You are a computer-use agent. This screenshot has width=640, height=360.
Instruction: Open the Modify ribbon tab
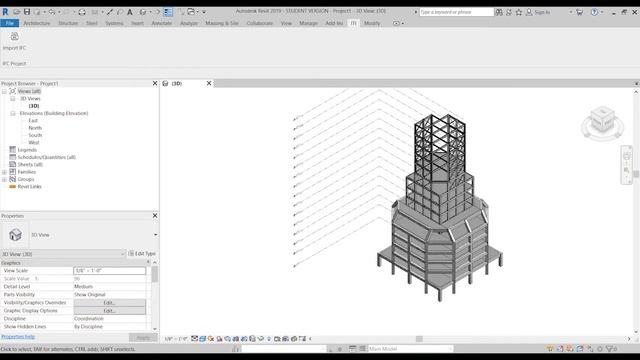coord(372,23)
